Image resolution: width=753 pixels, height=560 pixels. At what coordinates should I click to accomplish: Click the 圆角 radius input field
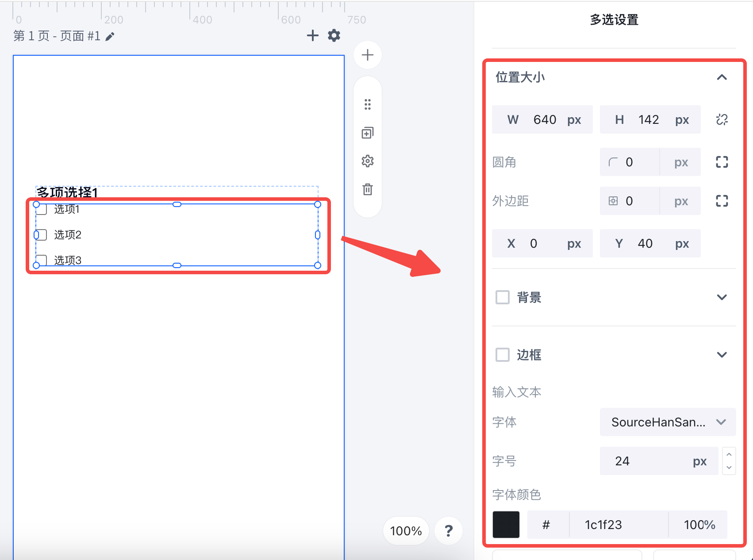(x=650, y=162)
